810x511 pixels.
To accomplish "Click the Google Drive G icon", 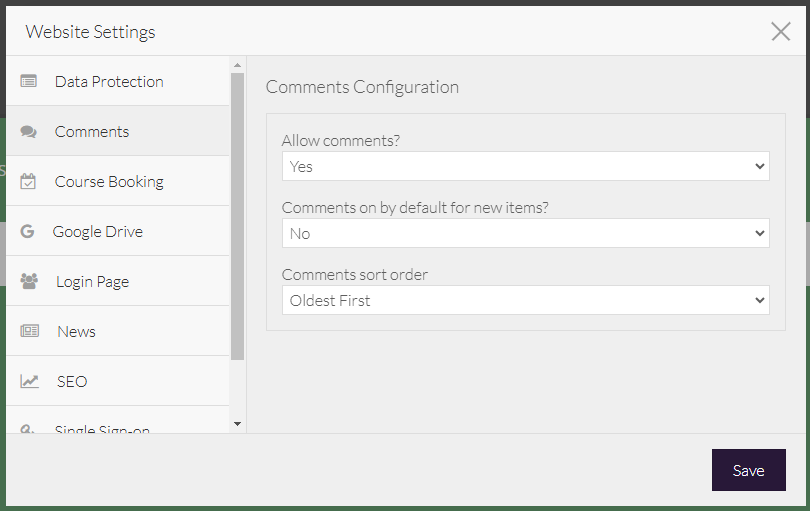I will [x=28, y=231].
